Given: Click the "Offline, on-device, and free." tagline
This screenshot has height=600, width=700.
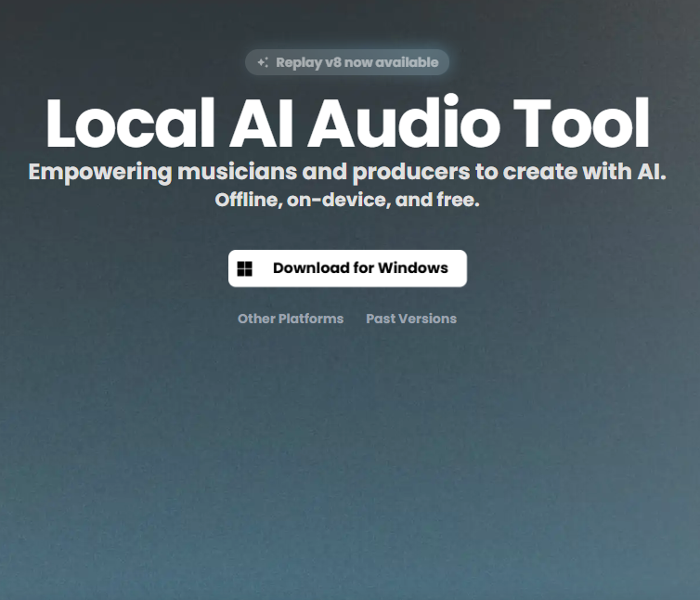Looking at the screenshot, I should 347,200.
